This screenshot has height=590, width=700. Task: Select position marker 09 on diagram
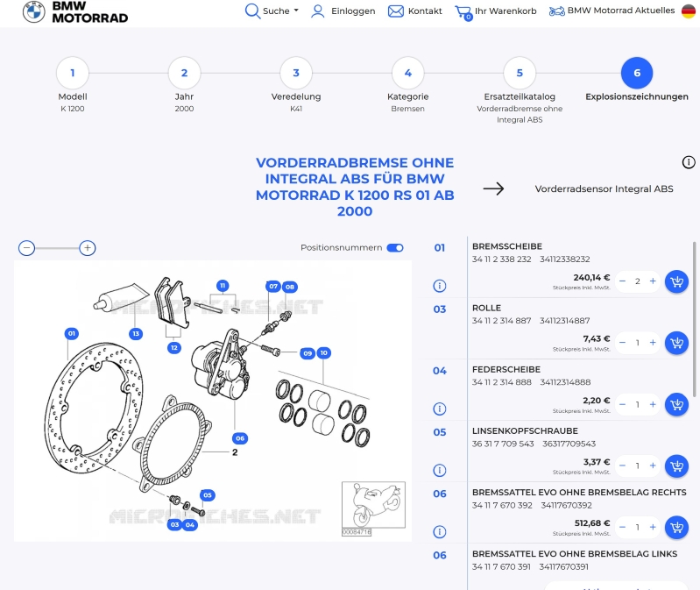coord(308,353)
